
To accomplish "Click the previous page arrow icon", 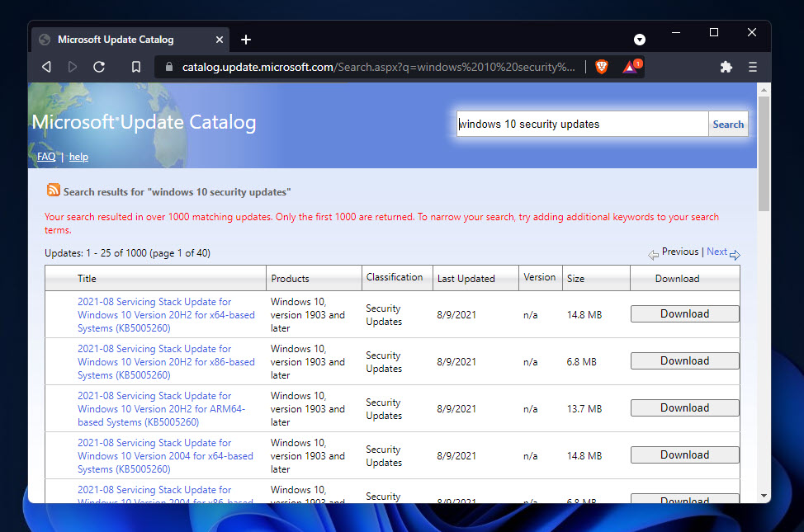I will click(x=653, y=255).
